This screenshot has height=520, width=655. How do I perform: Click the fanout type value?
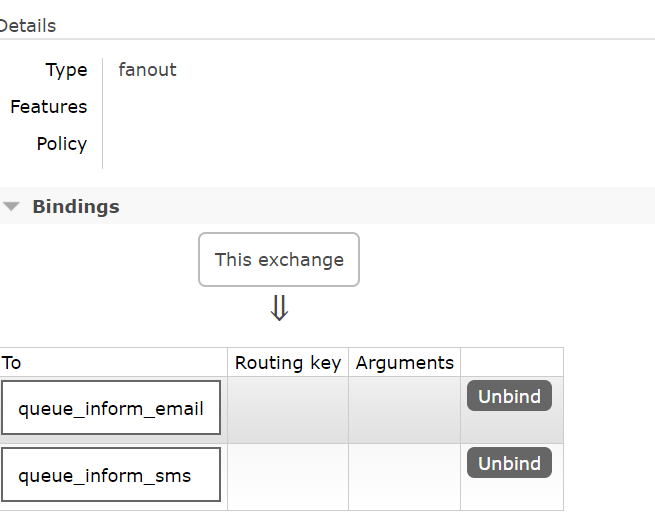click(147, 70)
